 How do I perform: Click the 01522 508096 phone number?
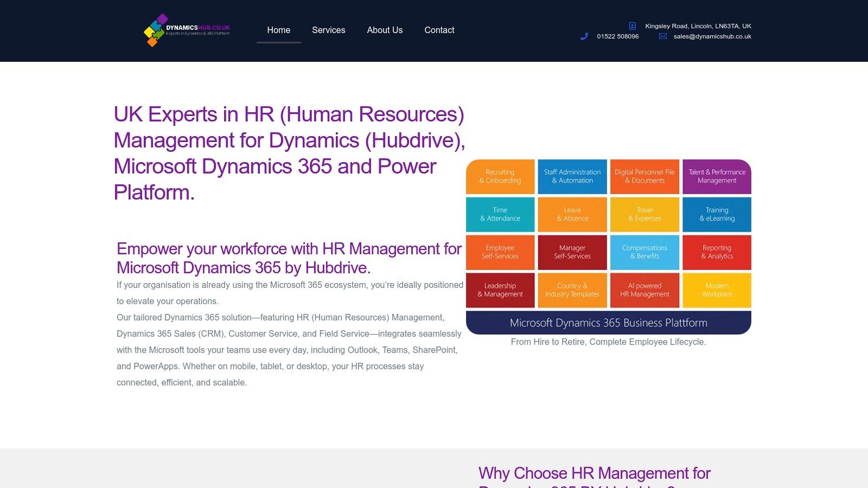[x=617, y=36]
